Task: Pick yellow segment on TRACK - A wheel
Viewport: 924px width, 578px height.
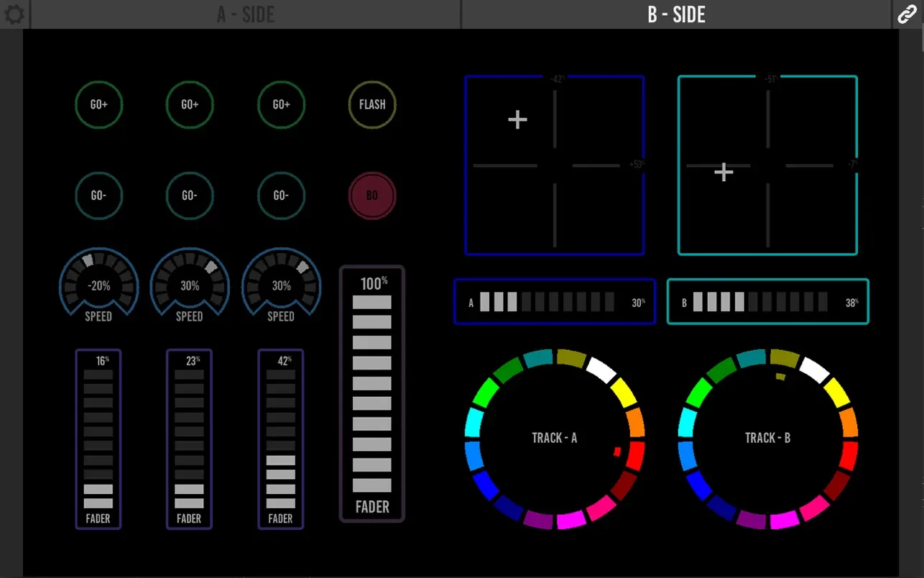Action: (x=623, y=393)
